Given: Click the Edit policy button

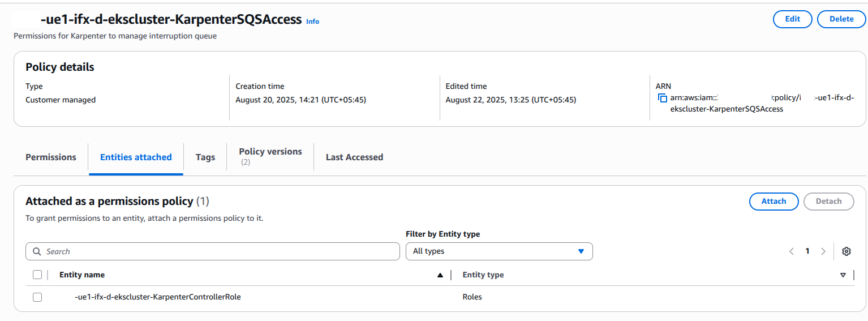Looking at the screenshot, I should click(x=792, y=19).
